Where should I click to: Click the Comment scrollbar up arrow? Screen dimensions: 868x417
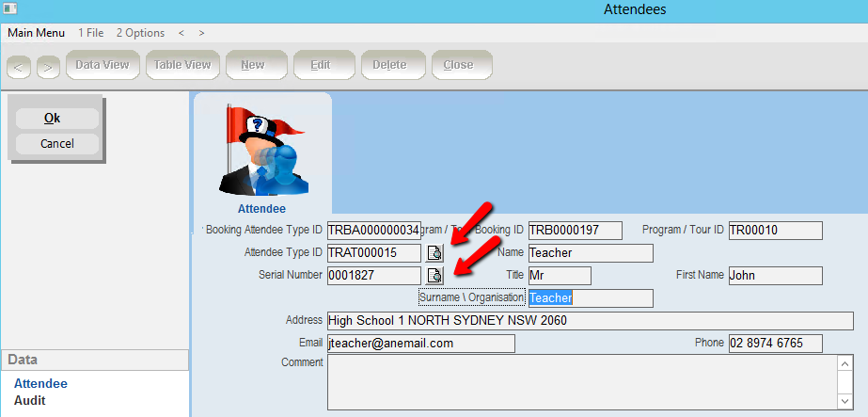pyautogui.click(x=844, y=363)
